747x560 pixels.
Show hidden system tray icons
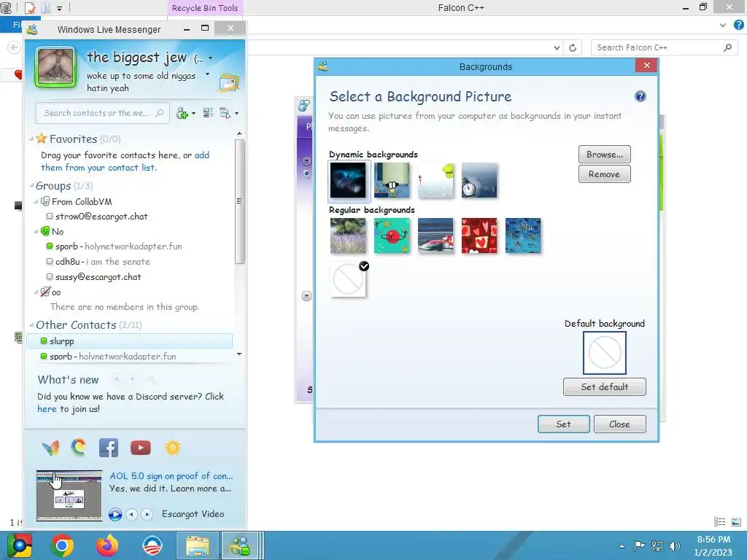click(622, 546)
